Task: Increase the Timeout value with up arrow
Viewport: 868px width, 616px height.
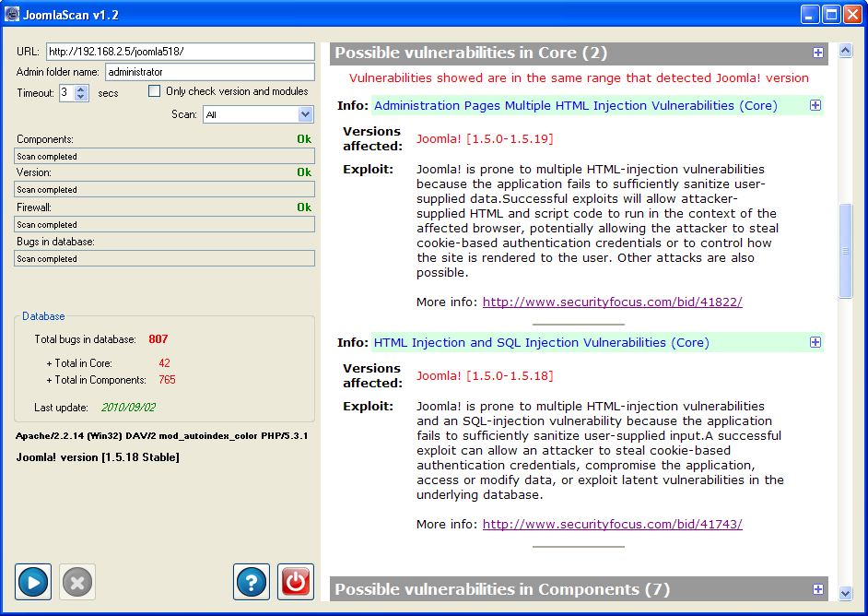Action: click(x=81, y=89)
